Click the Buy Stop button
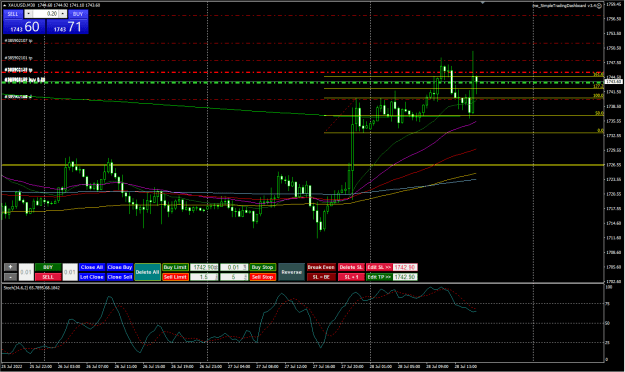This screenshot has width=625, height=372. tap(262, 267)
